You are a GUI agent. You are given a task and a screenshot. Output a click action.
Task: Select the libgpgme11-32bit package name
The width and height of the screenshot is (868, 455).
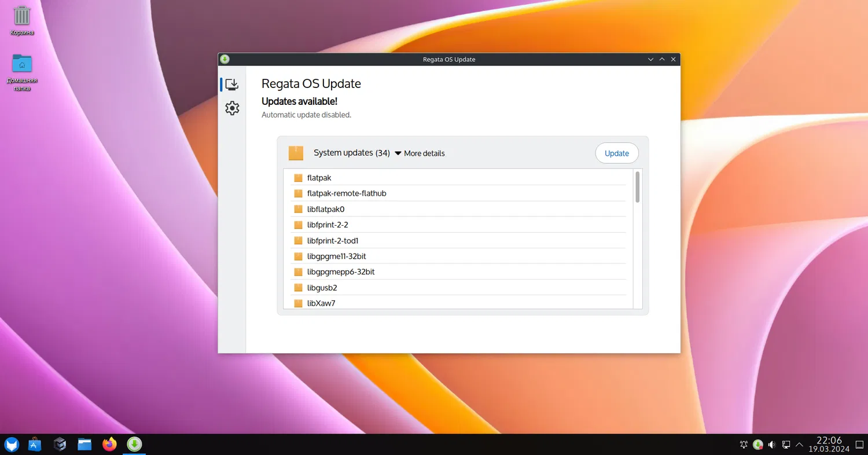click(x=337, y=256)
